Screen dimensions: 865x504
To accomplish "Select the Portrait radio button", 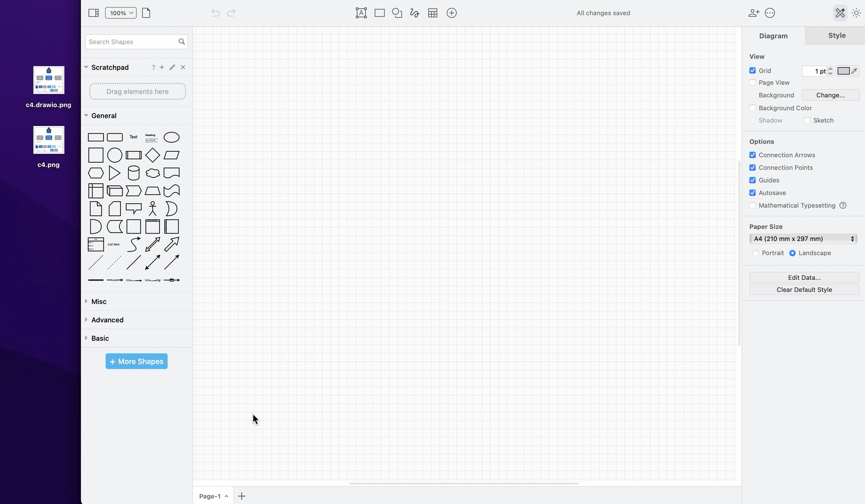I will point(755,253).
